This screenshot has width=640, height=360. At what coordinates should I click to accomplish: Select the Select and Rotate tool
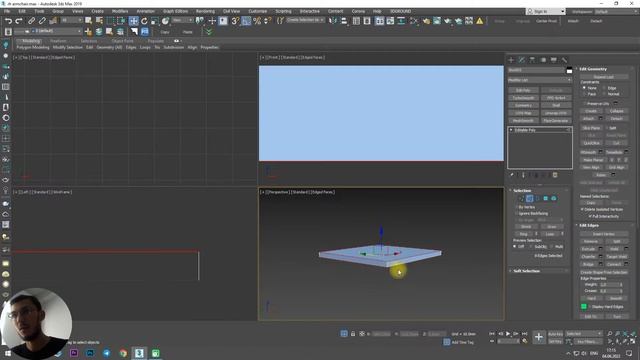coord(144,21)
